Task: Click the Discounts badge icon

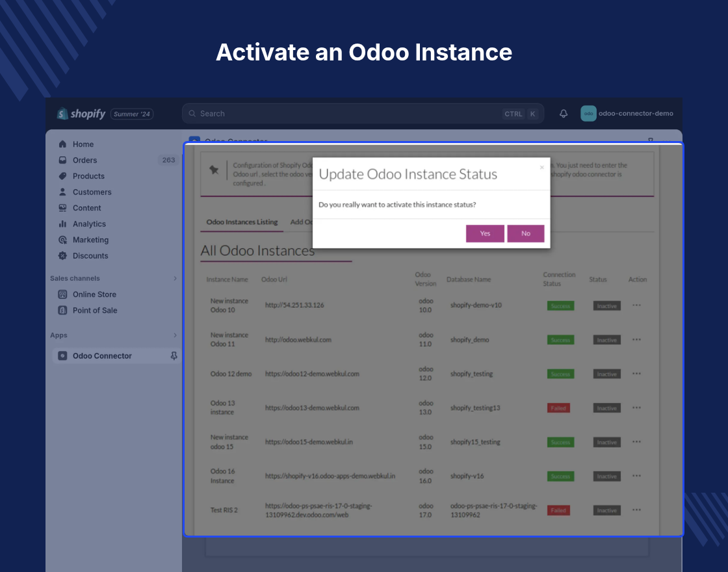Action: tap(62, 256)
